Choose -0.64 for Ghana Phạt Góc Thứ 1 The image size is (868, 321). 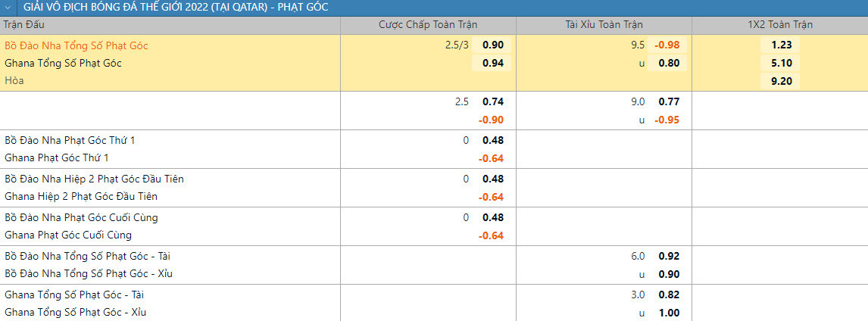491,158
